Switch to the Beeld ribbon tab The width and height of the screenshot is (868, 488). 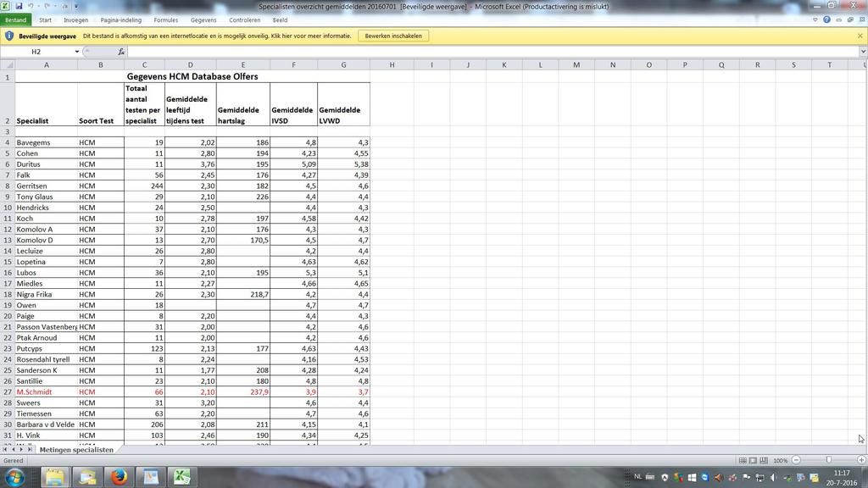(280, 20)
